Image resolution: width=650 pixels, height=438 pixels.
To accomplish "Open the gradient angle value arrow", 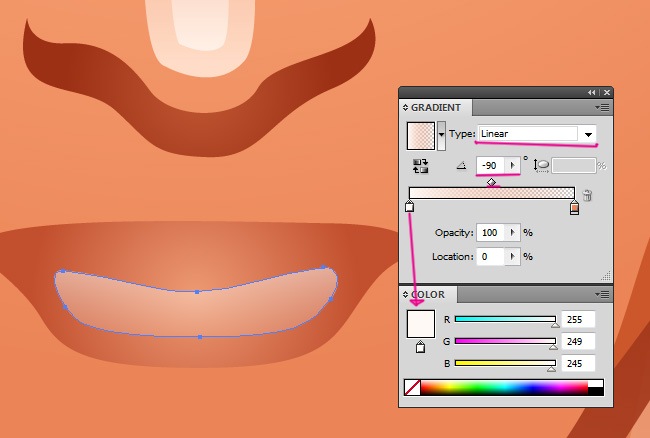I will 514,165.
